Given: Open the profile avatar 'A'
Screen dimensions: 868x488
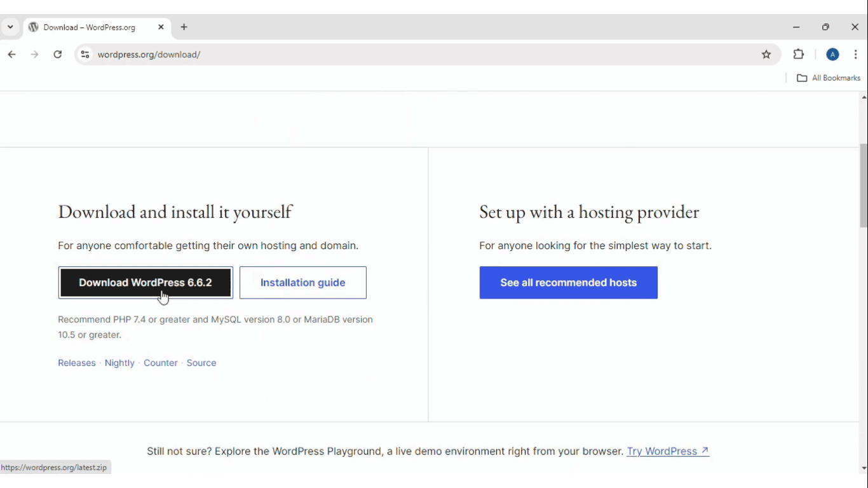Looking at the screenshot, I should coord(832,55).
